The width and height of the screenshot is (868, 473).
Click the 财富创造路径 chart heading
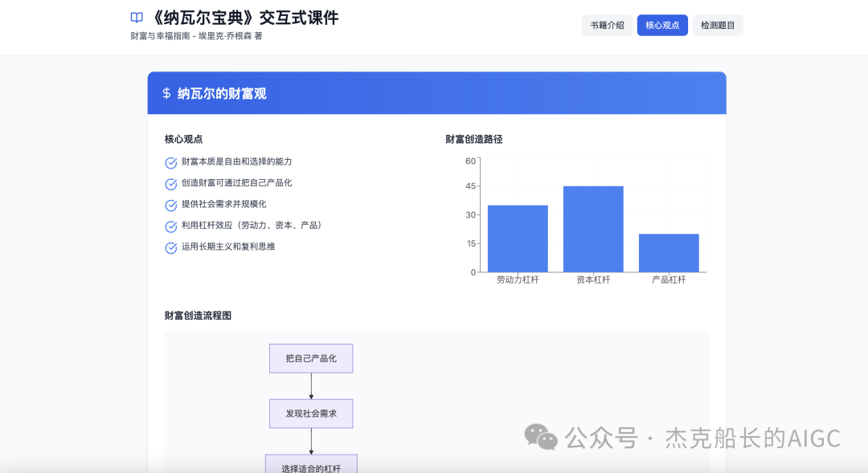[x=474, y=140]
